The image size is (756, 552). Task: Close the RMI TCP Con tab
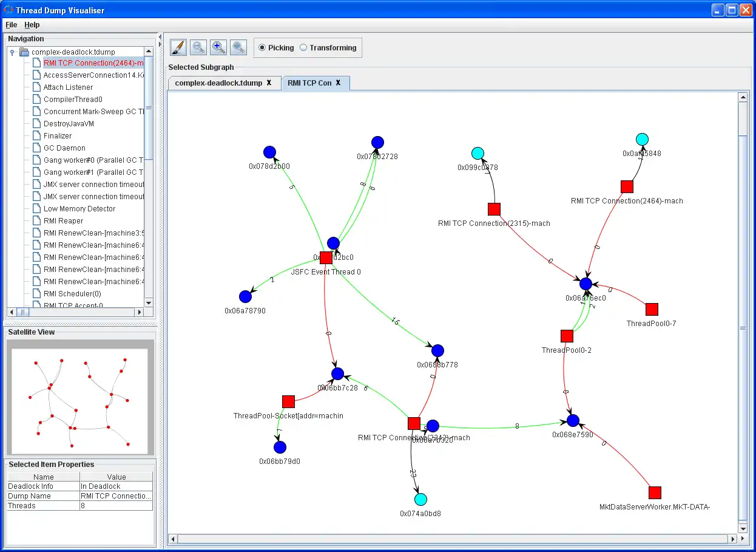pos(338,83)
